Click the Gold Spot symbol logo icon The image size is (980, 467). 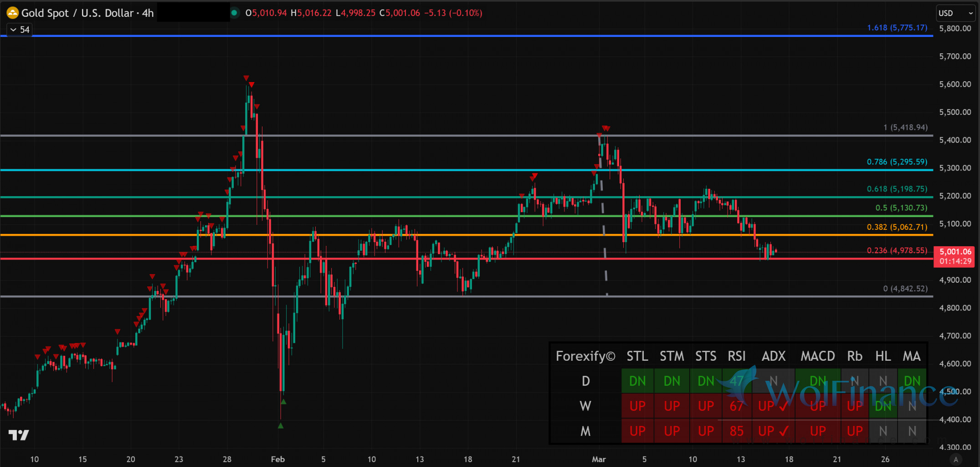click(x=12, y=13)
